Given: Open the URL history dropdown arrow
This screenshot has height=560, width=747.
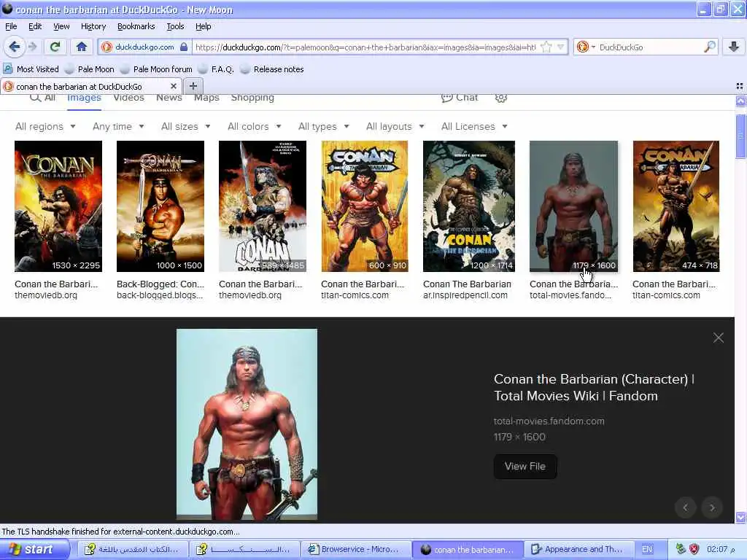Looking at the screenshot, I should click(561, 47).
